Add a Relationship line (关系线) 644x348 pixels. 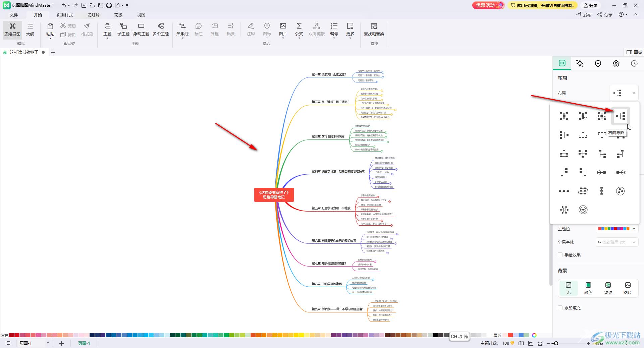point(182,30)
